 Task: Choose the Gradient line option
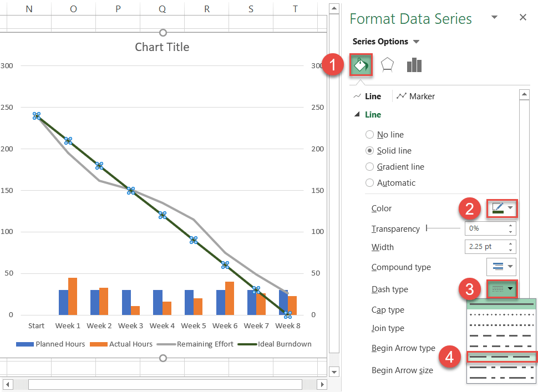(x=369, y=166)
